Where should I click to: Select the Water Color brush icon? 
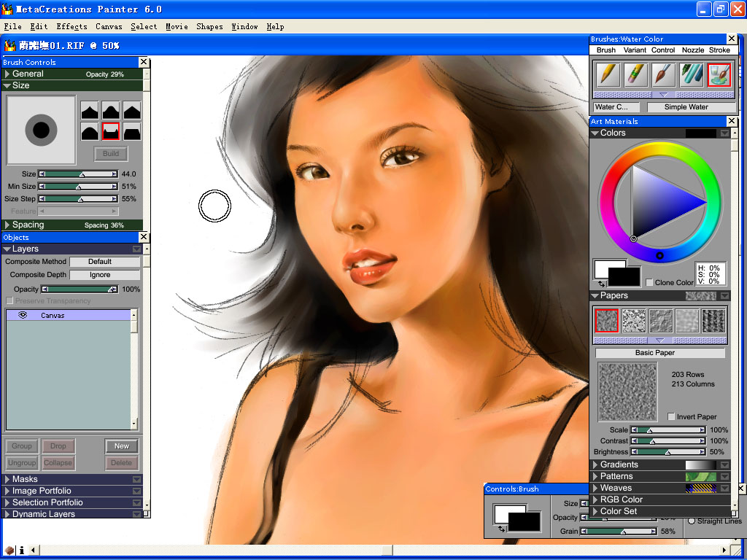719,75
